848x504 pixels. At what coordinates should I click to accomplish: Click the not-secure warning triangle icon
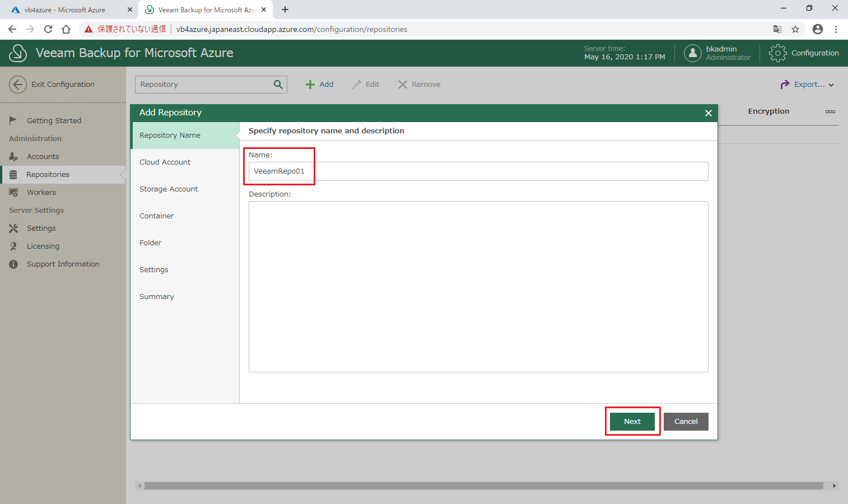point(88,29)
